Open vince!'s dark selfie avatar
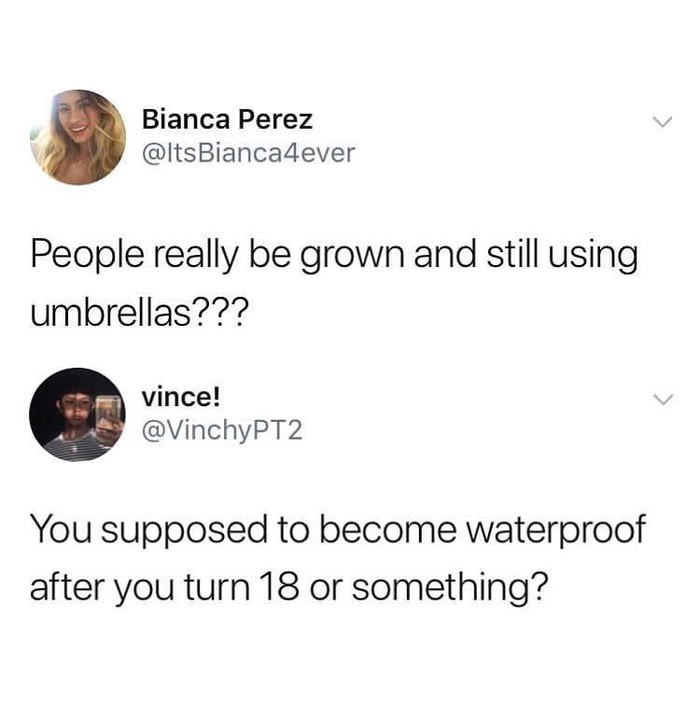Viewport: 700px width, 701px height. point(77,414)
